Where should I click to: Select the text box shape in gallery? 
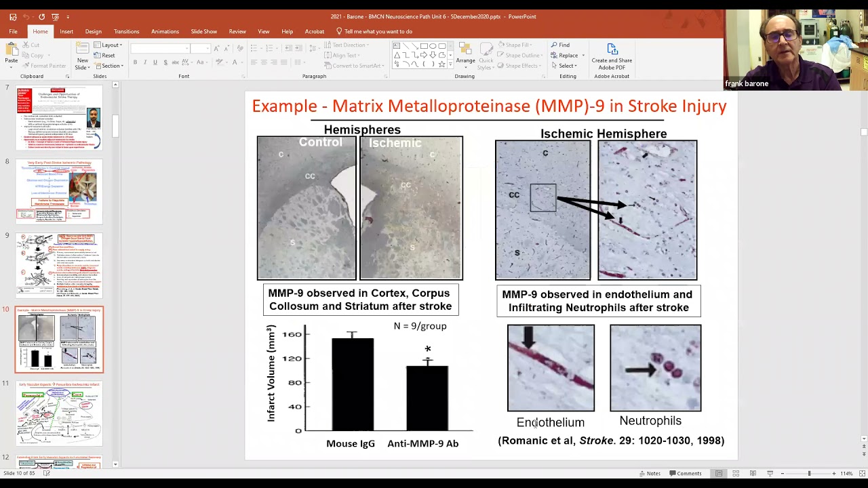[397, 46]
